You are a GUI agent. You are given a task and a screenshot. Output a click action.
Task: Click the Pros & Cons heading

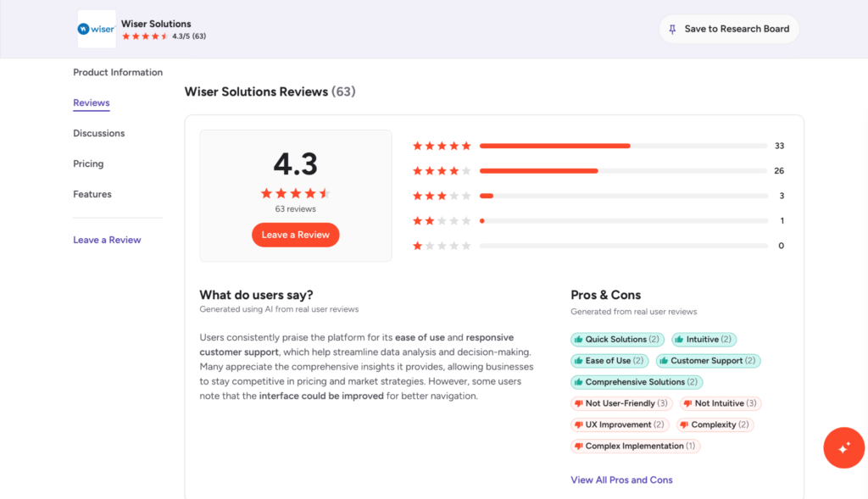[605, 295]
